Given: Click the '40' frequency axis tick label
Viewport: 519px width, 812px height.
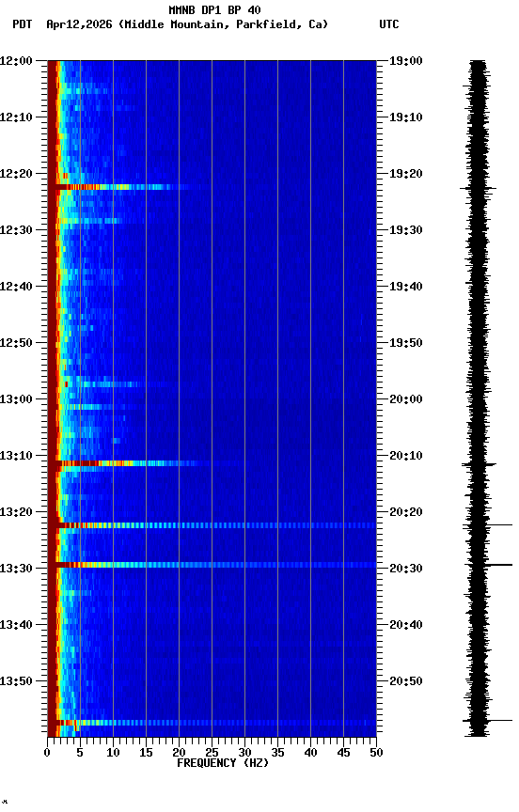Looking at the screenshot, I should [x=311, y=754].
